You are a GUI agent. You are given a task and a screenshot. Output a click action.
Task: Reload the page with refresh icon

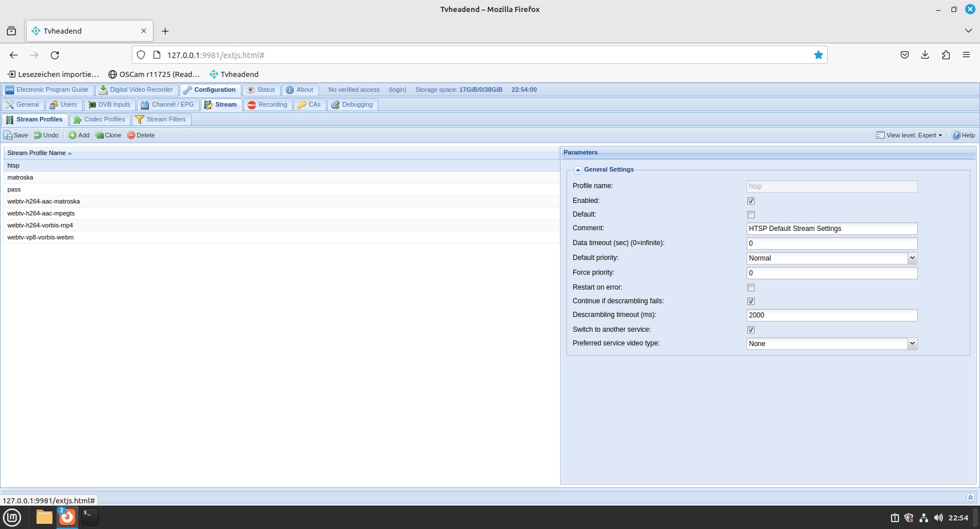pos(55,55)
